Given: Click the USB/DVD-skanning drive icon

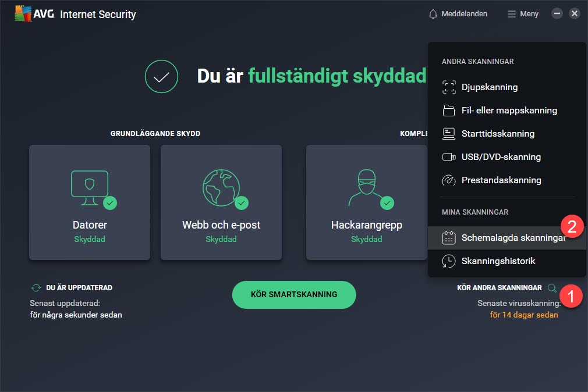Looking at the screenshot, I should pyautogui.click(x=448, y=157).
